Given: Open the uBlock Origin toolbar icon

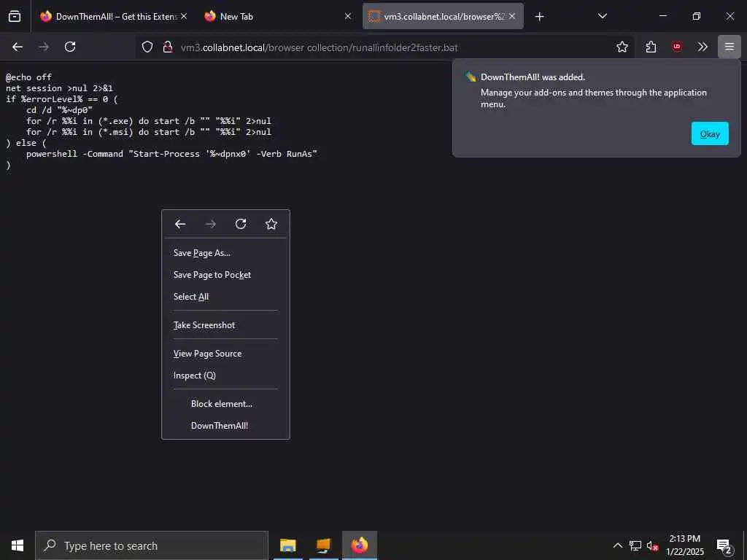Looking at the screenshot, I should [677, 47].
